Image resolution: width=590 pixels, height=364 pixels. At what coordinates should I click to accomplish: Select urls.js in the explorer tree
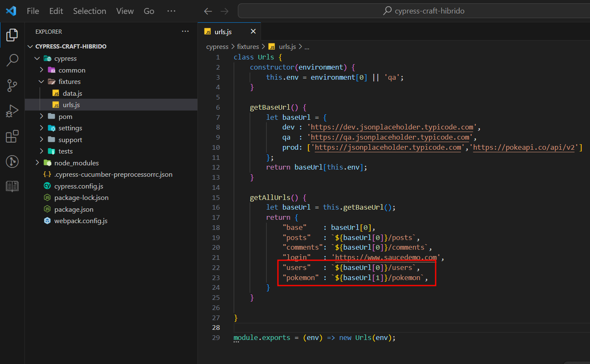pyautogui.click(x=111, y=105)
